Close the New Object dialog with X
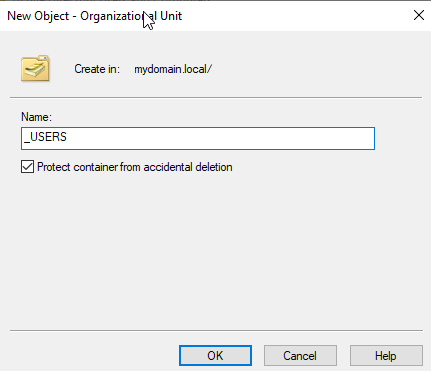431x371 pixels. (419, 15)
